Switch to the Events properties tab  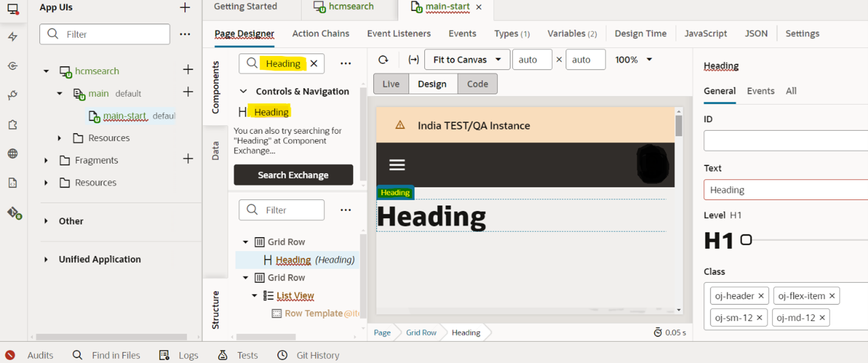[x=760, y=91]
